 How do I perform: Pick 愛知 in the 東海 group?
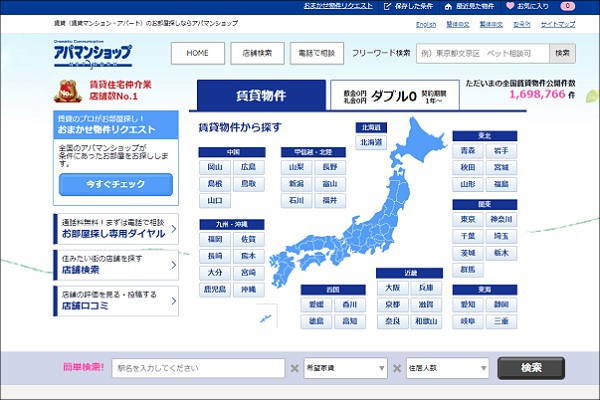coord(468,305)
